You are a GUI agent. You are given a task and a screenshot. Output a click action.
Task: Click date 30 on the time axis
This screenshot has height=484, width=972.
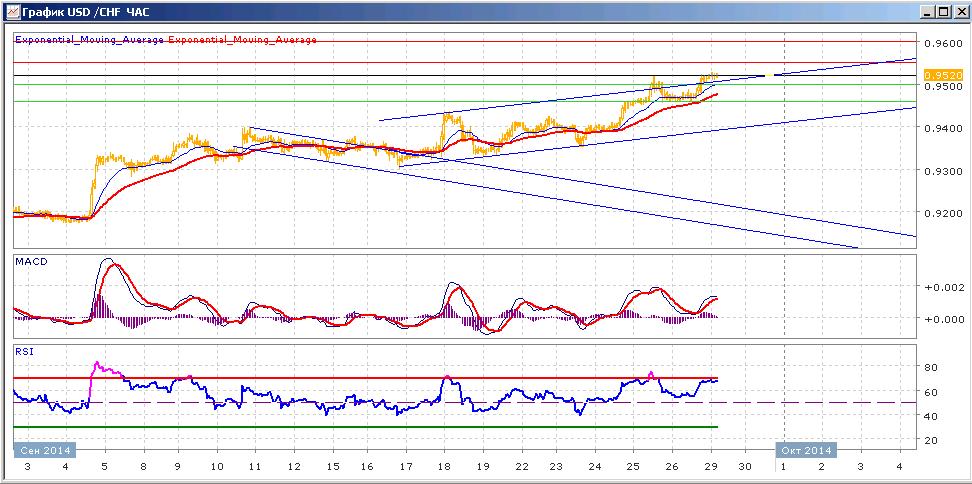(x=746, y=466)
